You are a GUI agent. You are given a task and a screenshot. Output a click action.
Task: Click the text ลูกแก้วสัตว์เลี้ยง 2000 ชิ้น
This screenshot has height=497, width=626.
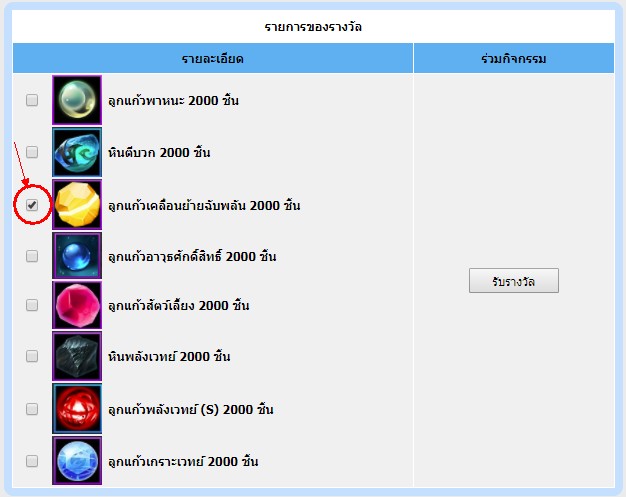click(x=178, y=305)
